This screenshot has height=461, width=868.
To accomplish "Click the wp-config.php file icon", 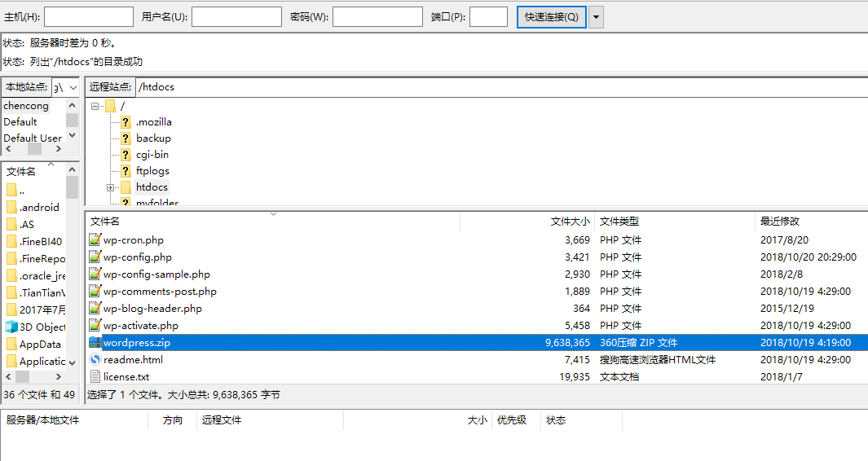I will (x=95, y=257).
